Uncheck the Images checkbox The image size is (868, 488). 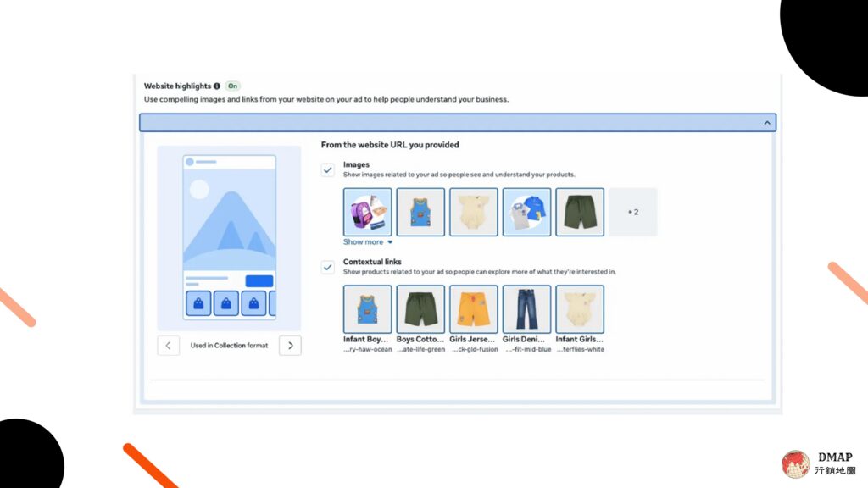tap(328, 169)
